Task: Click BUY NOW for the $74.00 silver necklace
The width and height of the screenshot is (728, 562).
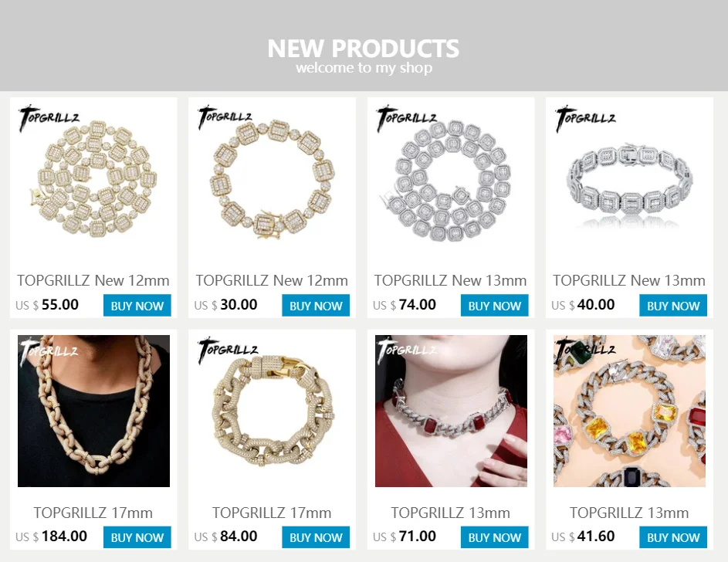Action: 494,306
